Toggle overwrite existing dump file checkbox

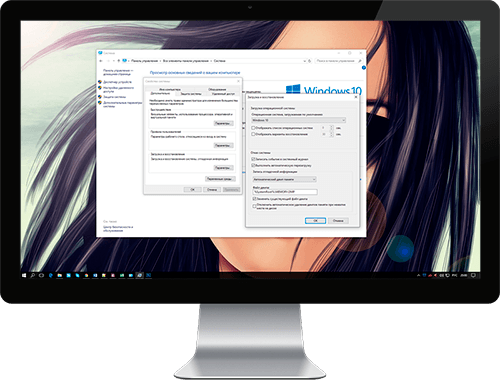[254, 199]
